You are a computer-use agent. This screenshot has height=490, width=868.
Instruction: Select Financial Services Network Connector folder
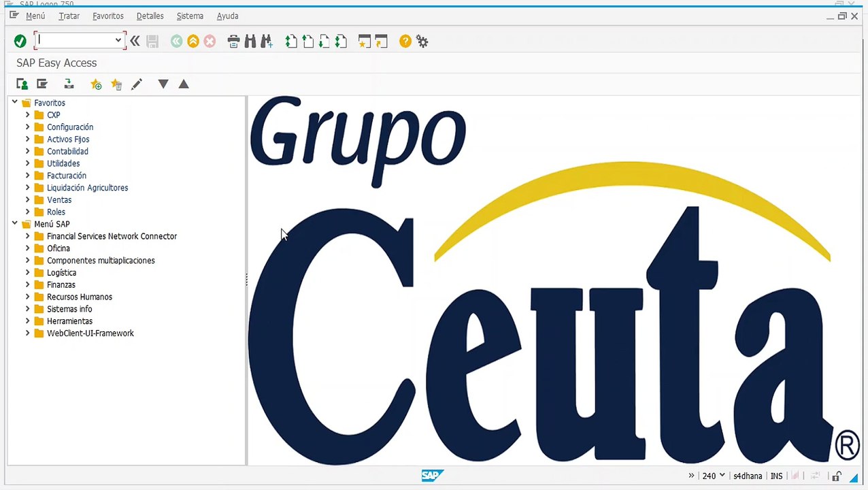[112, 236]
